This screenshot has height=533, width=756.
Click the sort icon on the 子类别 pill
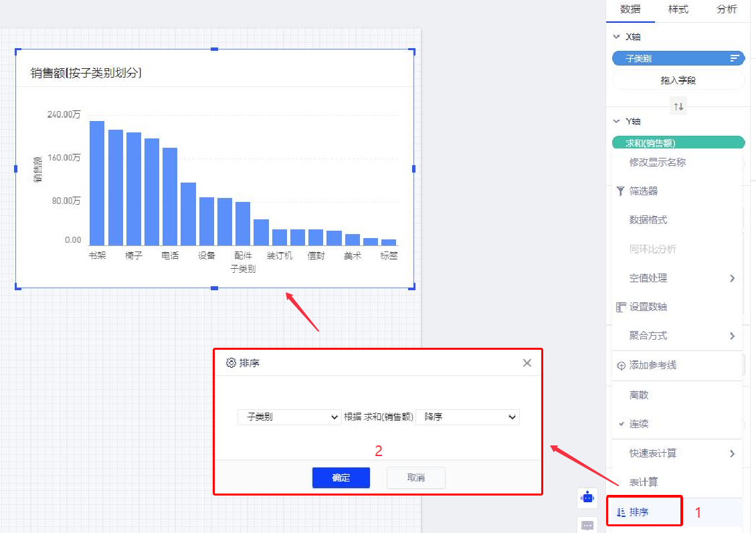point(734,59)
